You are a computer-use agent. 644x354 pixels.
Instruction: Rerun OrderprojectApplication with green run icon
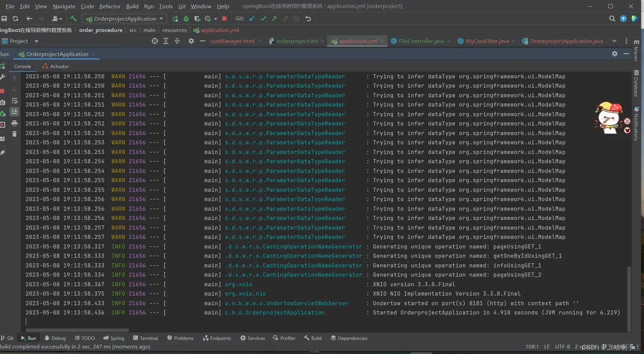pos(175,19)
